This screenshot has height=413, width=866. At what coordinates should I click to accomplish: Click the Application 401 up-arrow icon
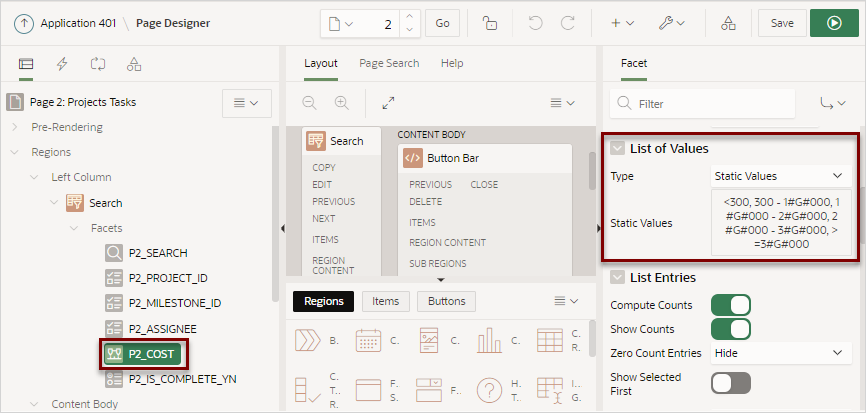pyautogui.click(x=24, y=24)
